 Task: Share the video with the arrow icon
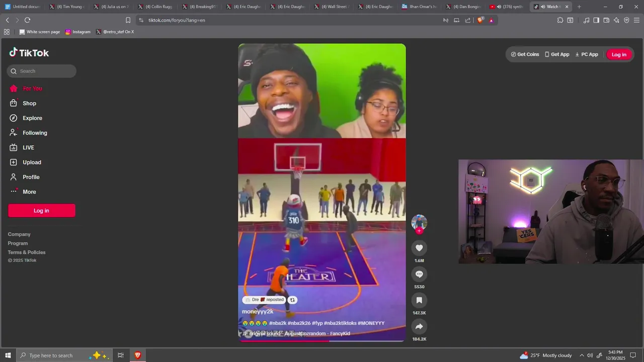coord(419,326)
